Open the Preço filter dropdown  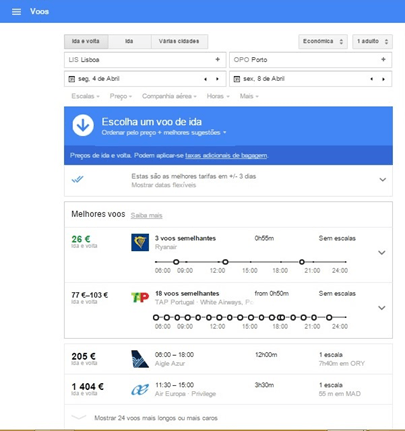pyautogui.click(x=121, y=96)
